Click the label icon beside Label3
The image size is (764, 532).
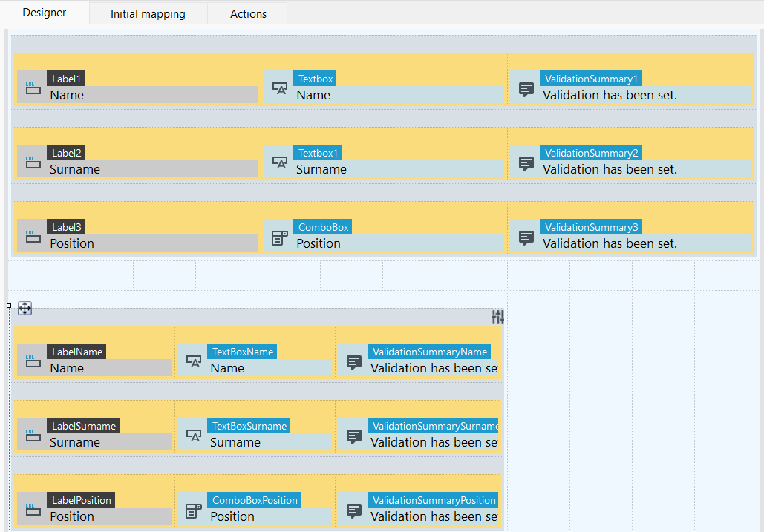click(33, 237)
